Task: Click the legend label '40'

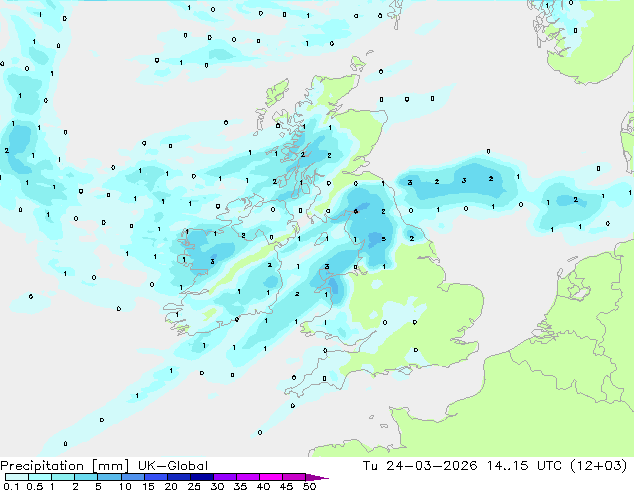Action: (263, 486)
